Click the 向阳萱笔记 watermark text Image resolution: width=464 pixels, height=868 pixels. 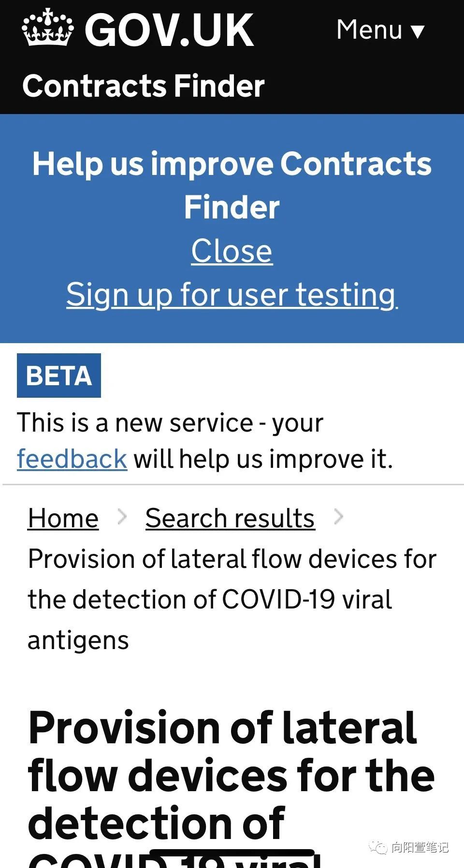420,847
